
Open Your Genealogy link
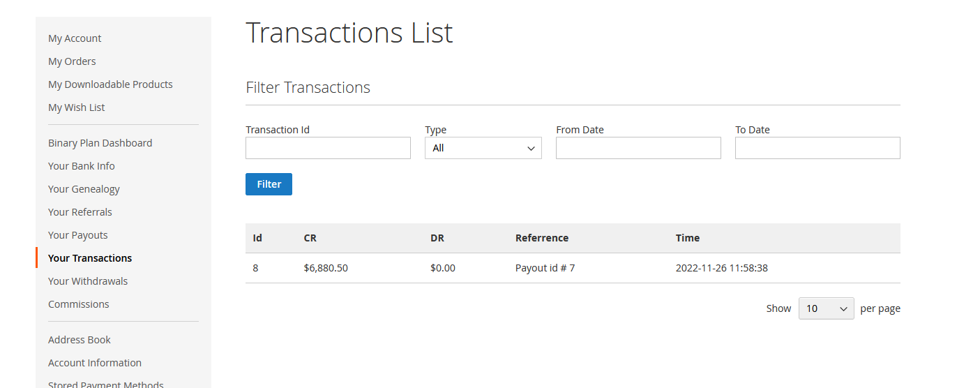pyautogui.click(x=84, y=189)
